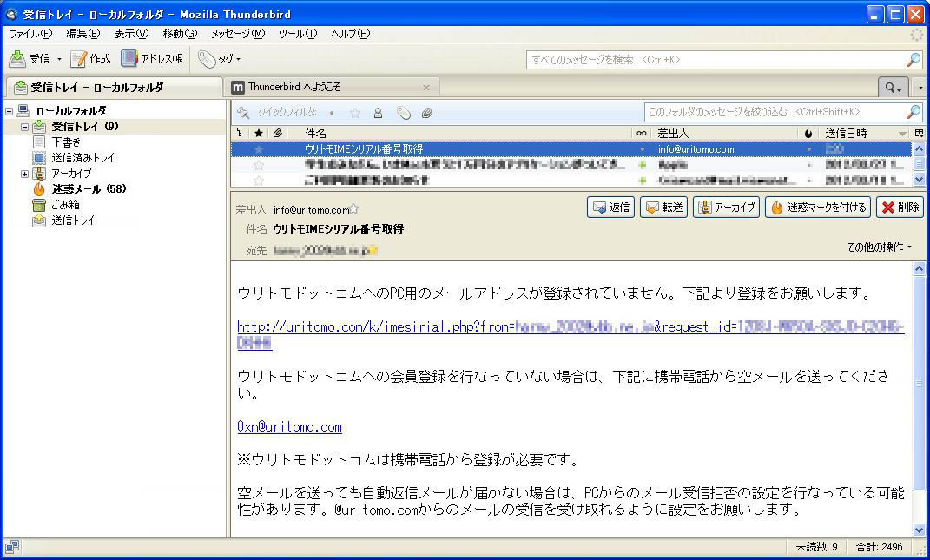The image size is (930, 560).
Task: Click the global message search field
Action: tap(715, 60)
